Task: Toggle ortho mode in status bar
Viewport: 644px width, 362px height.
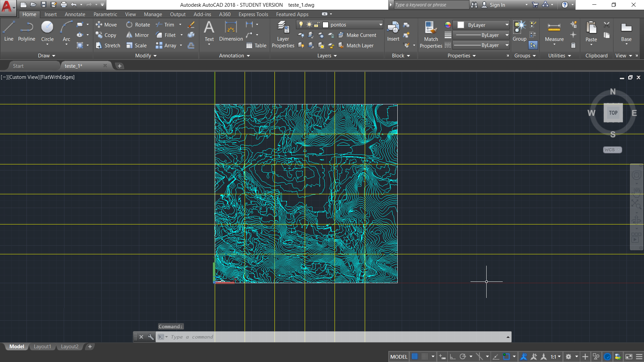Action: click(453, 357)
